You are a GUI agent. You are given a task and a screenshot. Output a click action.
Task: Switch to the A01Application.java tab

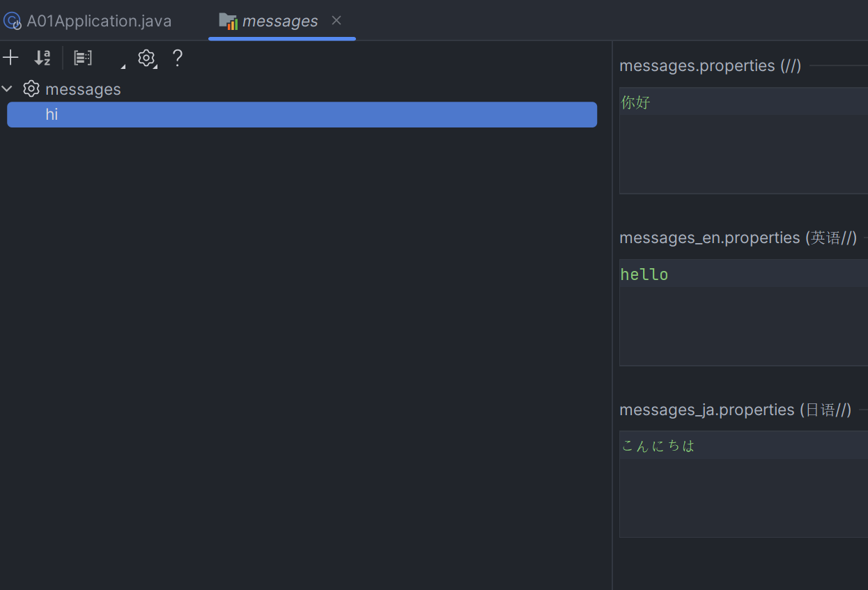(x=98, y=21)
